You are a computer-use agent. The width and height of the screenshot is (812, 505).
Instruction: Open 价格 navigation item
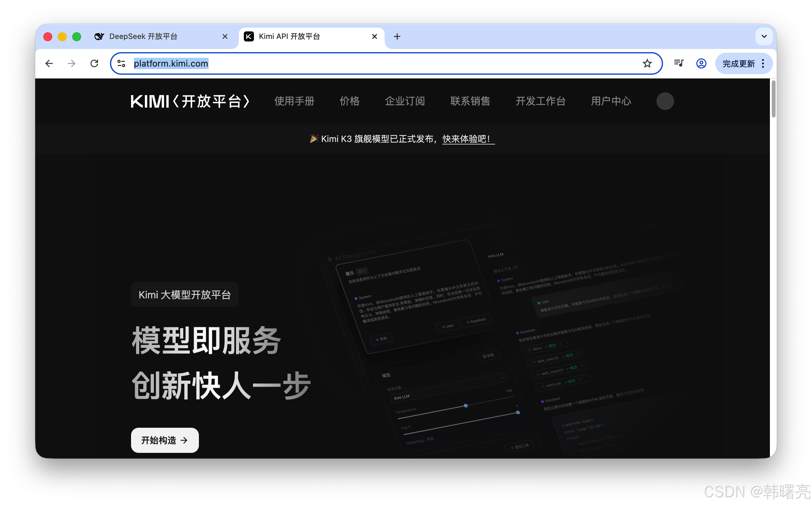[x=349, y=101]
